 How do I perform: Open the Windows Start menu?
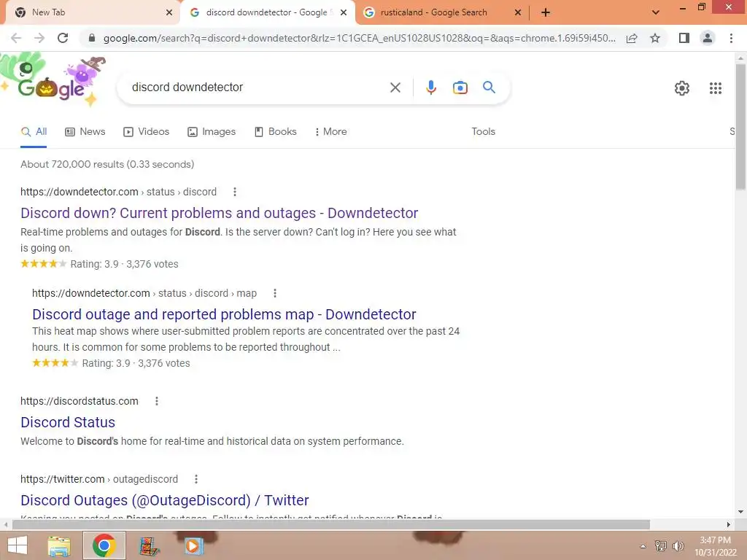click(18, 545)
